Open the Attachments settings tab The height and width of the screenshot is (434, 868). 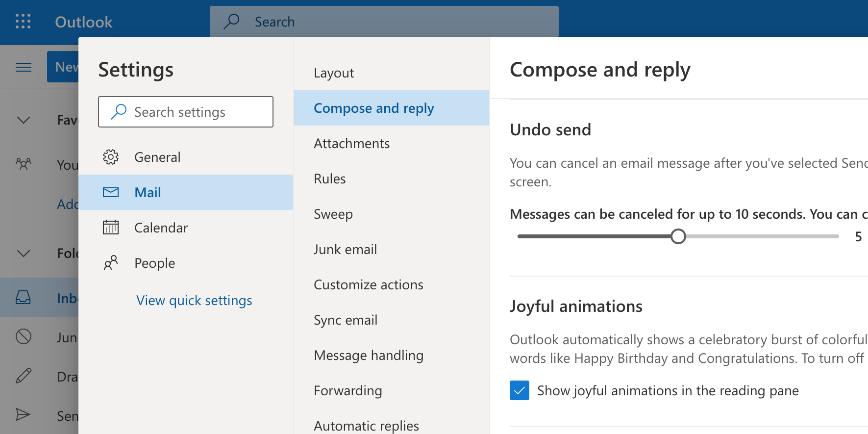[x=351, y=144]
